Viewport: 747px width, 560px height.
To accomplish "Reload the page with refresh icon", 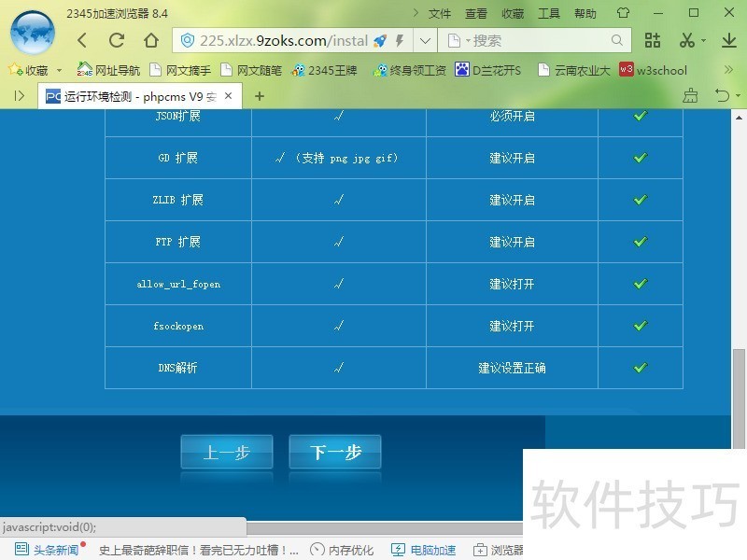I will coord(117,40).
